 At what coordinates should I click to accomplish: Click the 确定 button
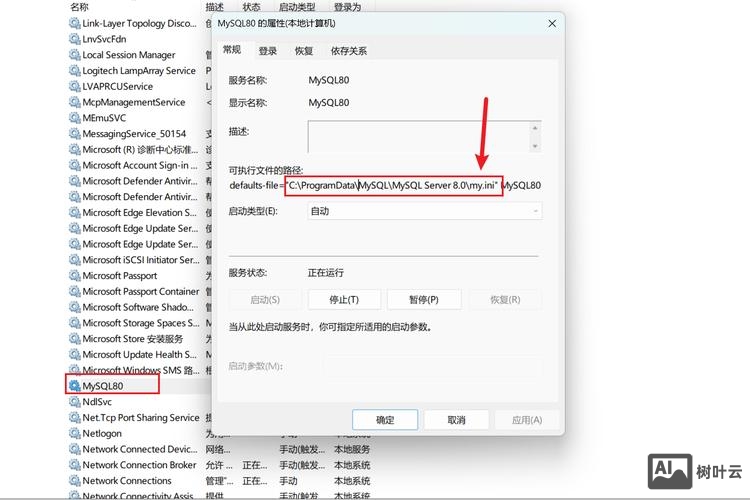click(385, 420)
